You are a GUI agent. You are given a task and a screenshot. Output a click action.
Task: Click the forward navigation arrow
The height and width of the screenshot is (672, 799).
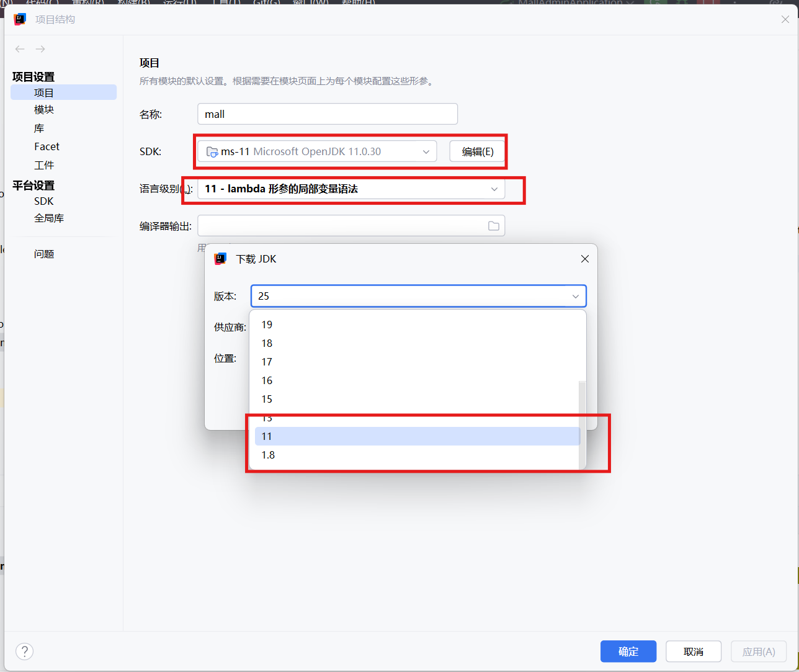coord(40,49)
